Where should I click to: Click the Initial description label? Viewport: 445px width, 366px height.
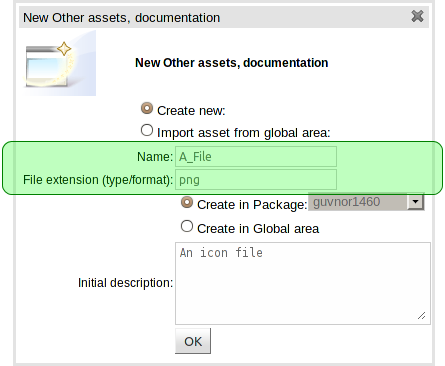pos(125,283)
